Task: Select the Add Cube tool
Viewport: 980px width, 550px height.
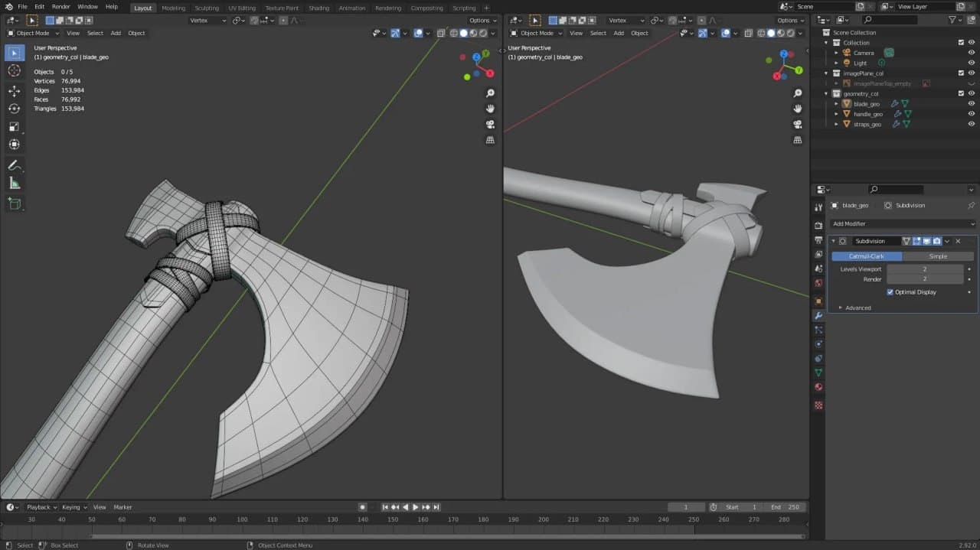Action: (14, 203)
